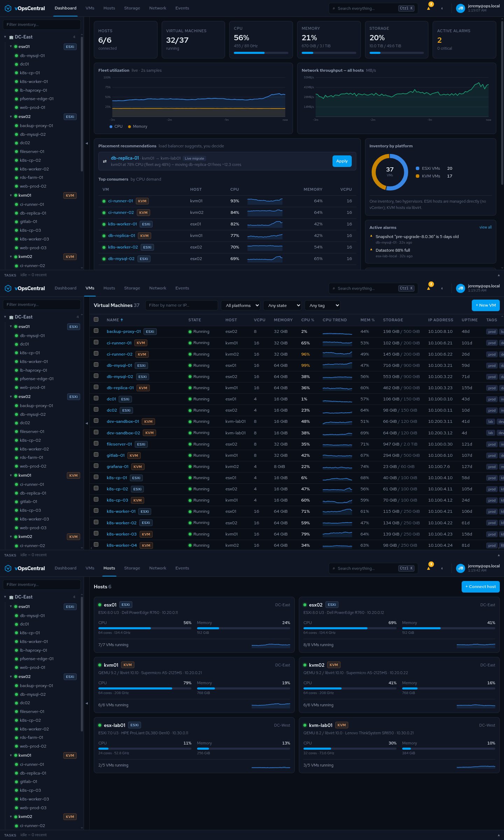Collapse the inventory sidebar arrow in VMs view
The image size is (504, 840).
coord(86,423)
